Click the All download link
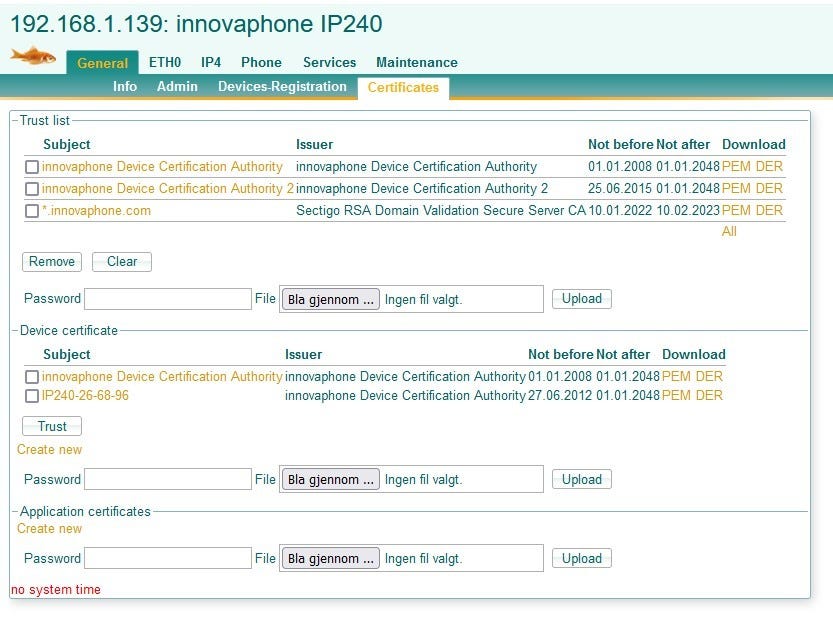 pyautogui.click(x=729, y=231)
